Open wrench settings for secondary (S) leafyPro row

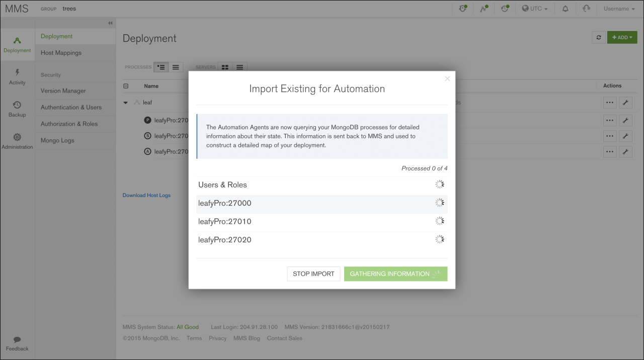(625, 136)
